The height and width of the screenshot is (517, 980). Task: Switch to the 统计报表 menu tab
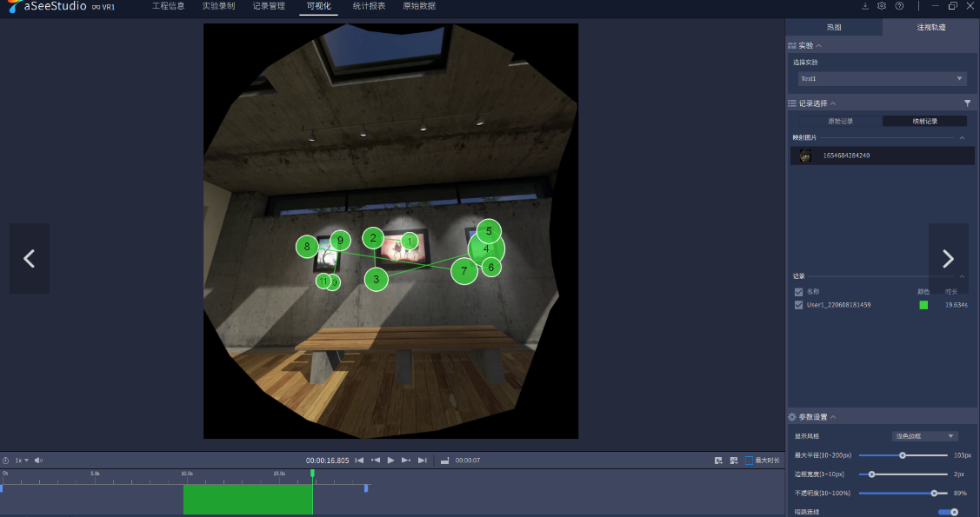[369, 6]
